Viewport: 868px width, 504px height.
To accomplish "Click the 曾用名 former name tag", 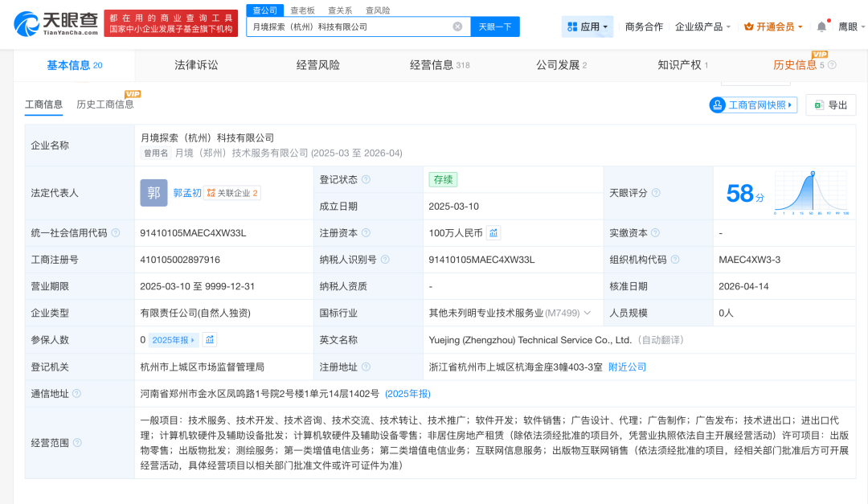I will [156, 153].
